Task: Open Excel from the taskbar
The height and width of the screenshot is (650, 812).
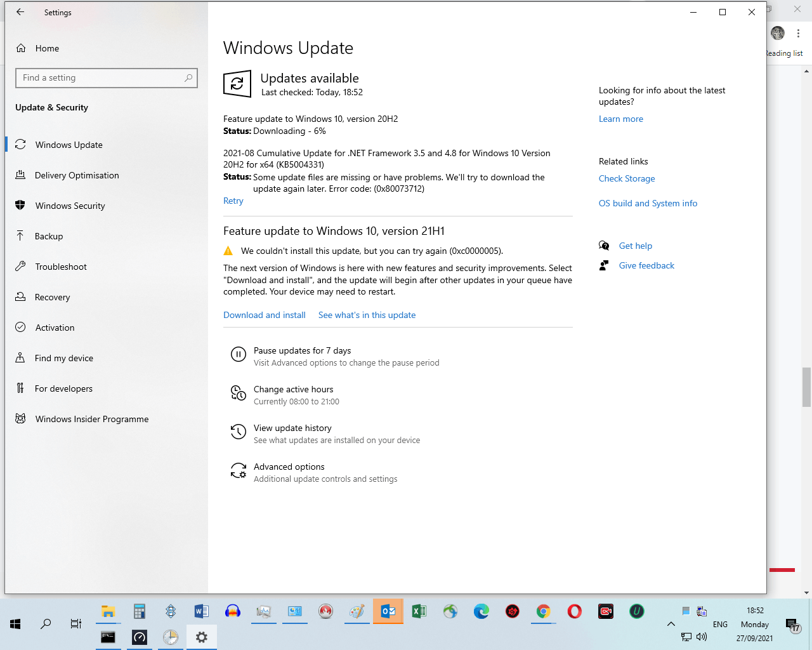Action: point(419,611)
